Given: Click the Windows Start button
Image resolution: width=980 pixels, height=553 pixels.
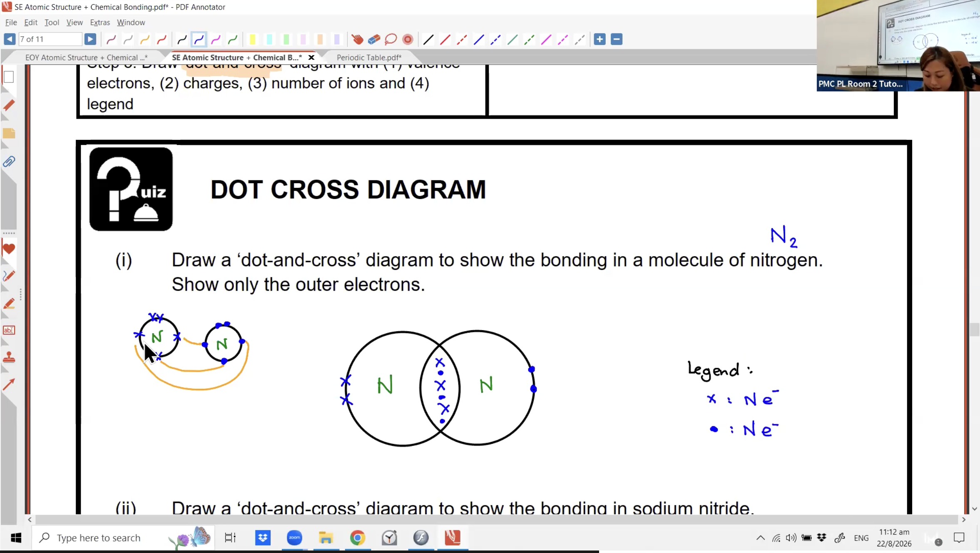Looking at the screenshot, I should [x=16, y=538].
